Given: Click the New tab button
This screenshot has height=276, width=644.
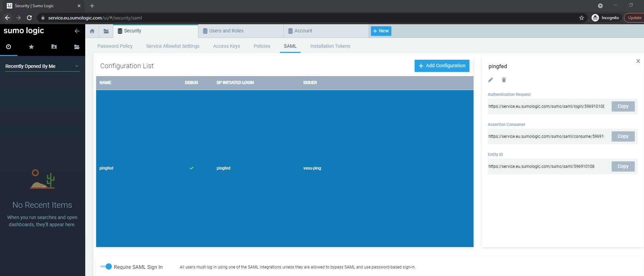Looking at the screenshot, I should pos(381,31).
